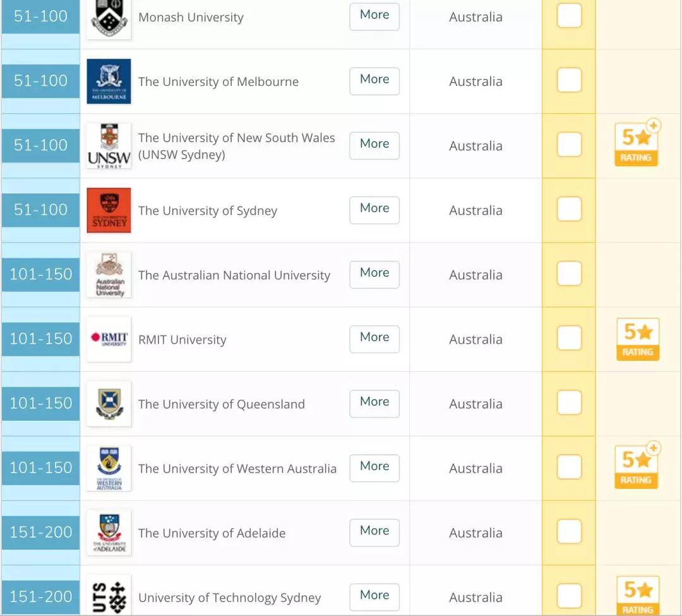Select the University of Queensland checkbox

[569, 402]
